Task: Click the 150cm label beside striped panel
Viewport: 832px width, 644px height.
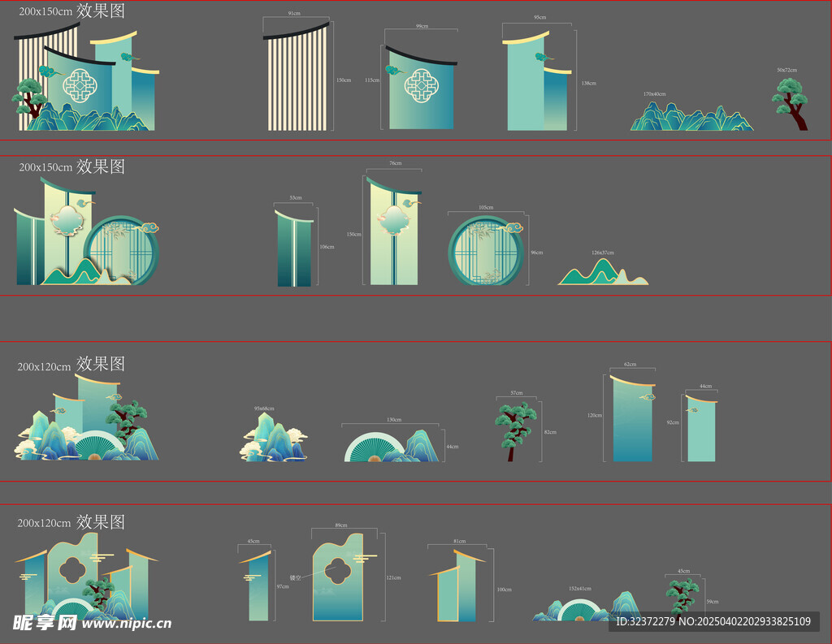Action: (x=344, y=80)
